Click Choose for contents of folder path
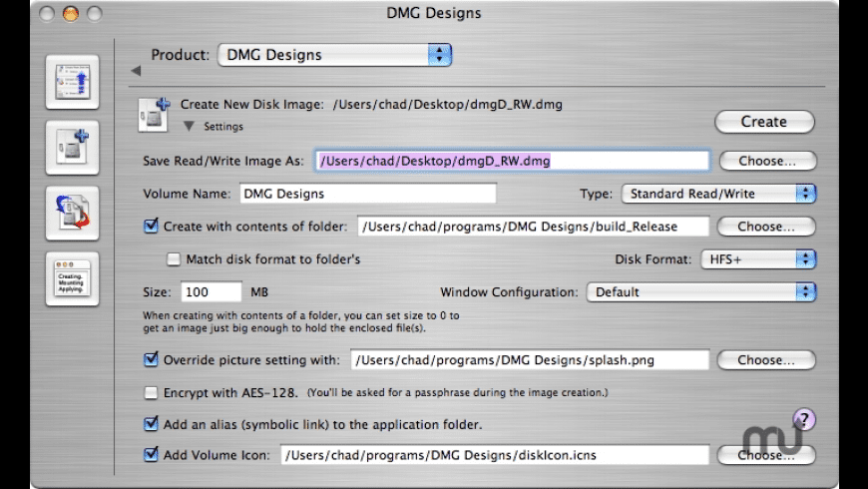 766,227
